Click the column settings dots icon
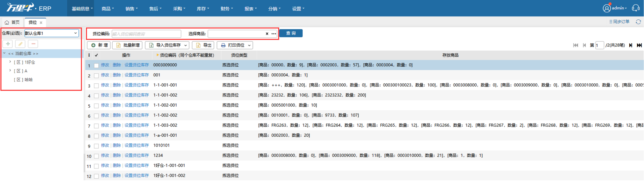 [x=89, y=55]
